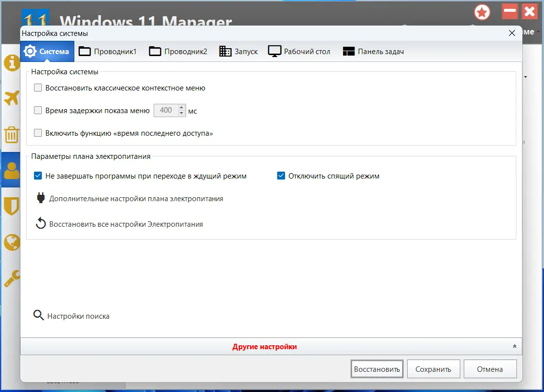Click the plug icon for power plan settings
544x392 pixels.
(x=40, y=198)
